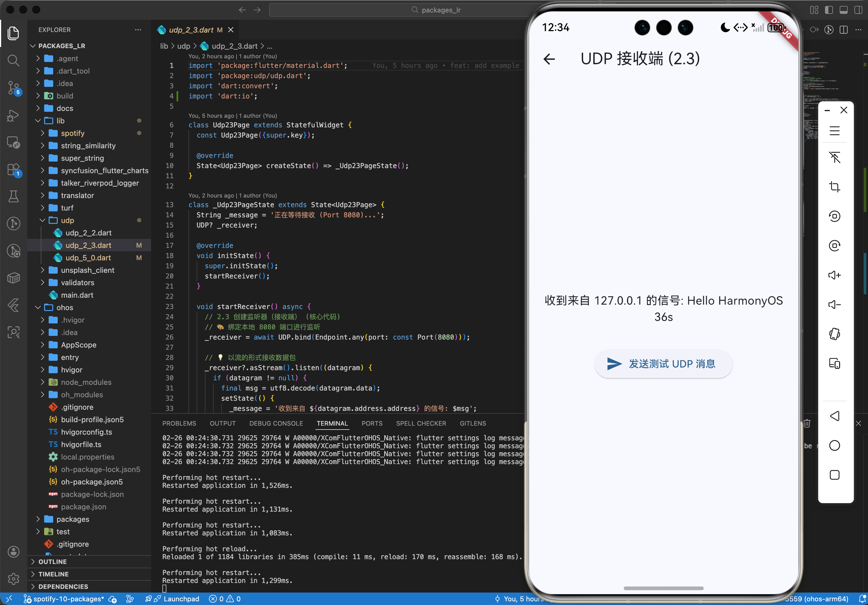
Task: Expand the OUTLINE section
Action: click(53, 561)
